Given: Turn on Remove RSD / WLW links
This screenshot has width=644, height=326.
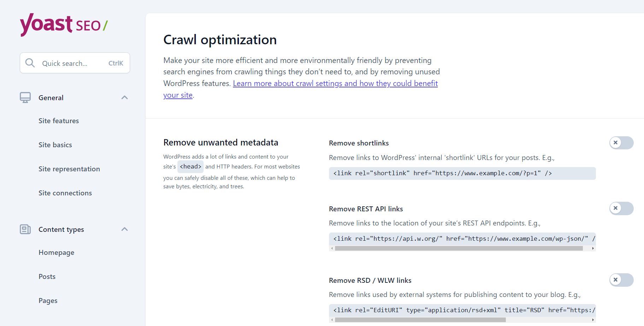Looking at the screenshot, I should [x=621, y=280].
